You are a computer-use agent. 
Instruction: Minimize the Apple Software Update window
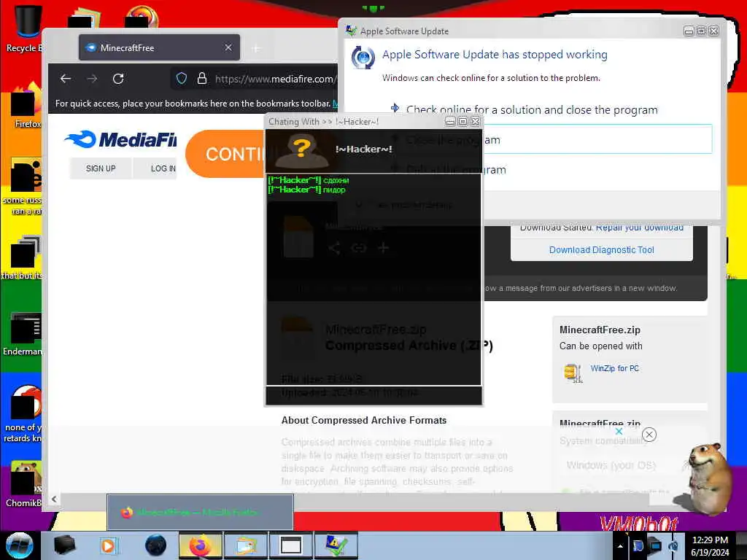689,31
